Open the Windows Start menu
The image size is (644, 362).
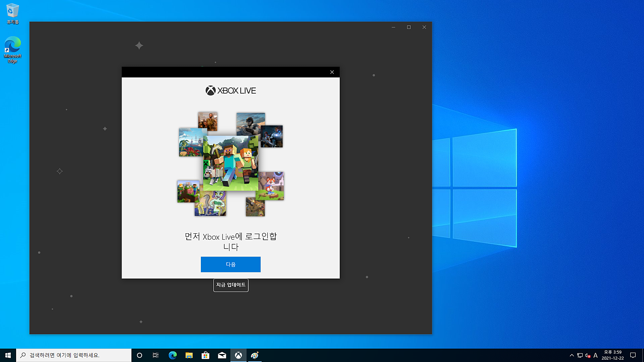(x=8, y=355)
